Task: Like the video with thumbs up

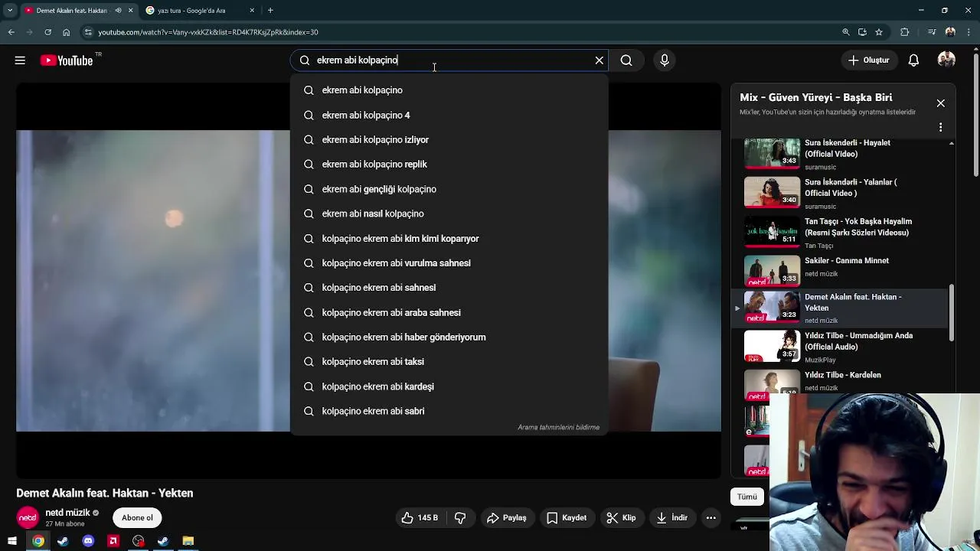Action: [x=420, y=518]
